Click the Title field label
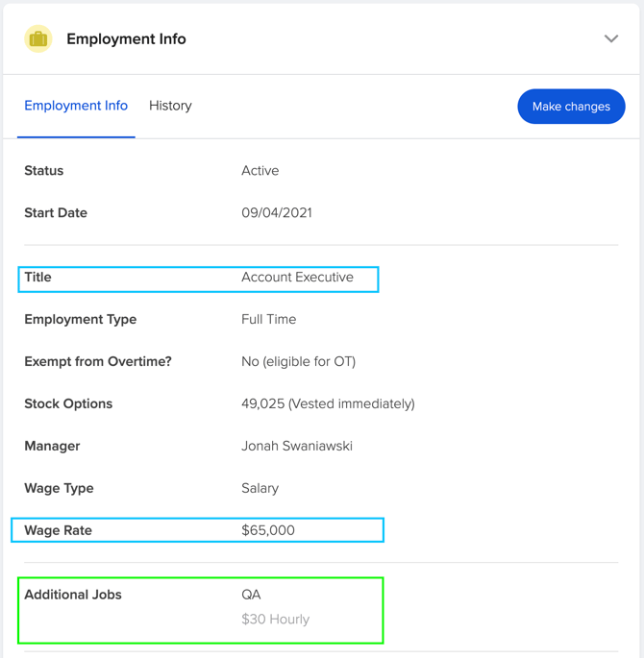 point(37,277)
